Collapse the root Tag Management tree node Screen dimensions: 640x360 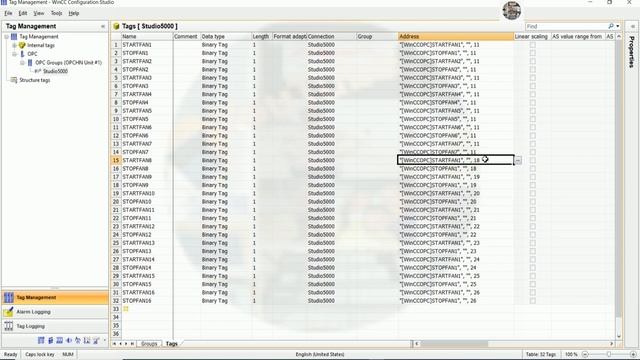click(7, 37)
